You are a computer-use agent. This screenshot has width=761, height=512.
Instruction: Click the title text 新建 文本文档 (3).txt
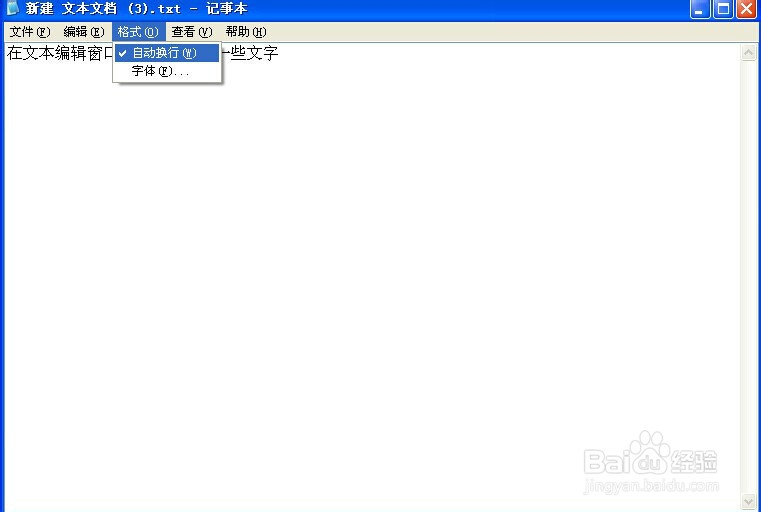coord(103,9)
